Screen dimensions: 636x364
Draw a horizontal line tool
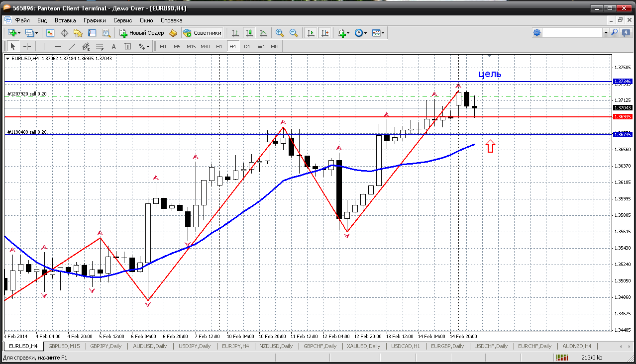click(58, 46)
